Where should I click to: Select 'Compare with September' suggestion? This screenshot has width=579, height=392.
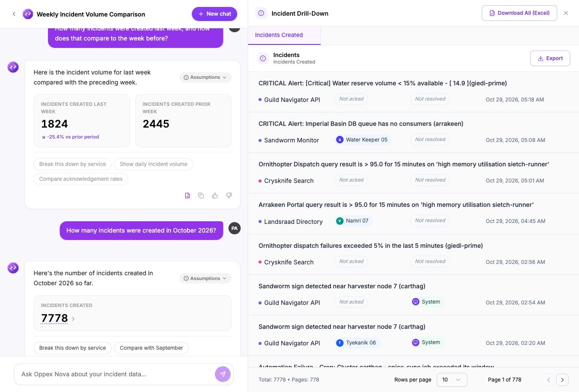[x=151, y=348]
